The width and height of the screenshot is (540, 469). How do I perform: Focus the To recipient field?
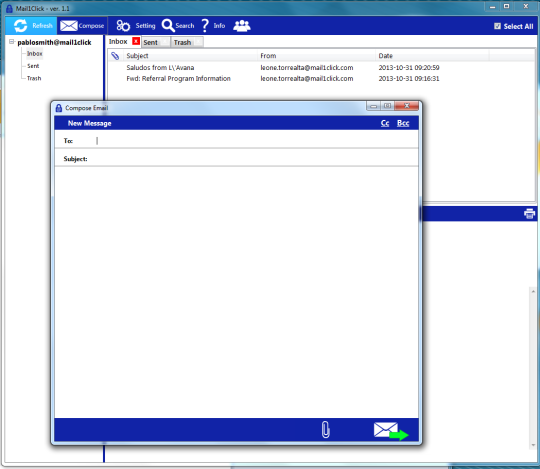click(256, 140)
